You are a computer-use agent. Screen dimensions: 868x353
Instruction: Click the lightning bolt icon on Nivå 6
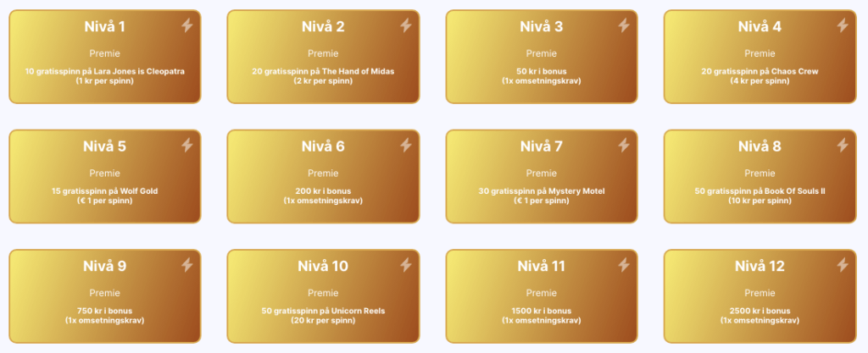tap(406, 146)
